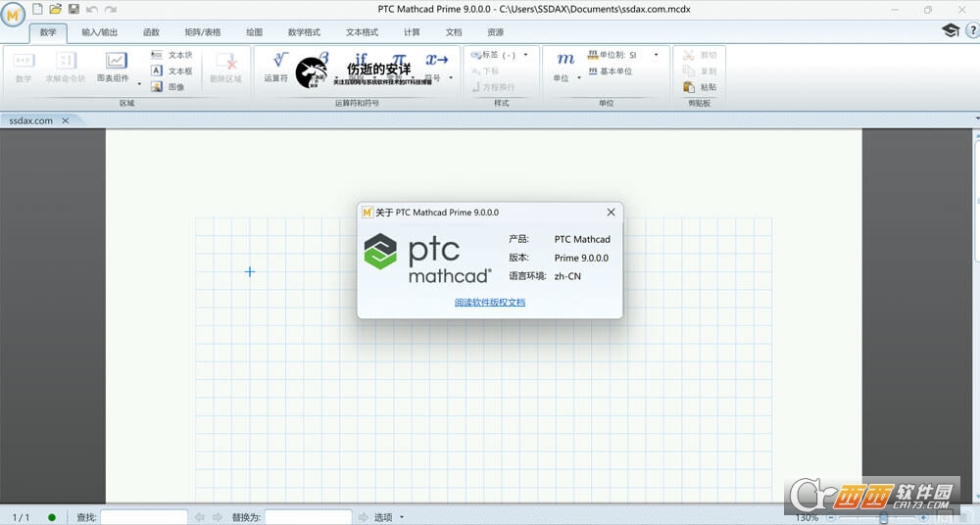Select base units (基本单位)
This screenshot has height=525, width=980.
(x=611, y=72)
